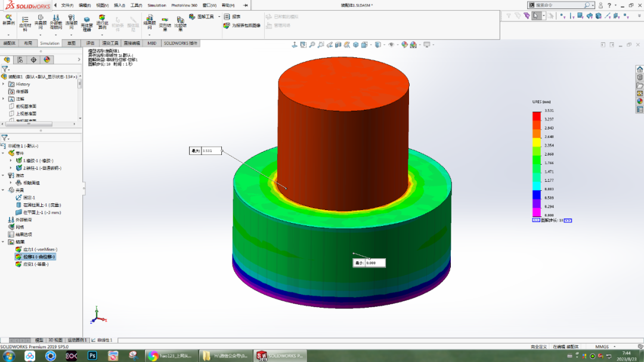Select 应力1 (-vonMises-) stress plot
Viewport: 644px width, 362px height.
point(36,249)
